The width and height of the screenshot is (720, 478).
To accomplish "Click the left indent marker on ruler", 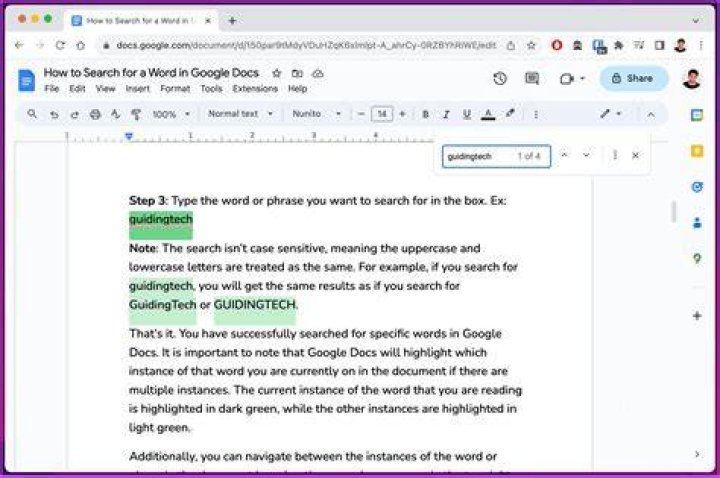I will 129,136.
